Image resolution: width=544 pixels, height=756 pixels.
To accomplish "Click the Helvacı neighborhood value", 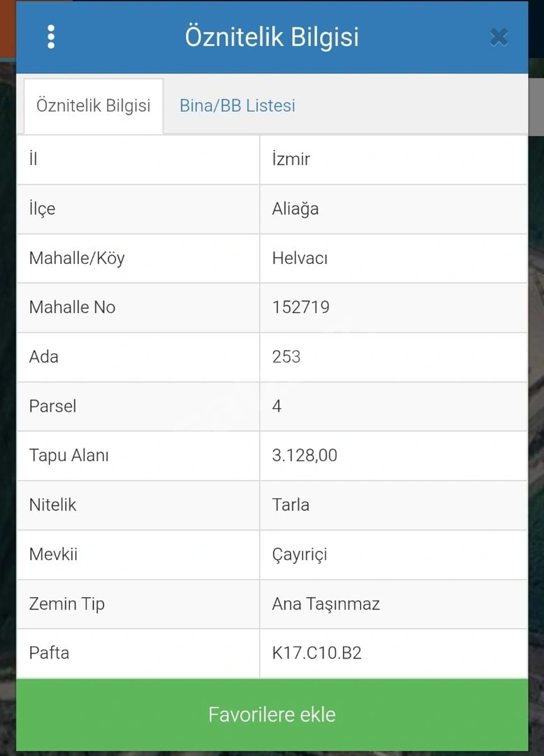I will tap(300, 258).
